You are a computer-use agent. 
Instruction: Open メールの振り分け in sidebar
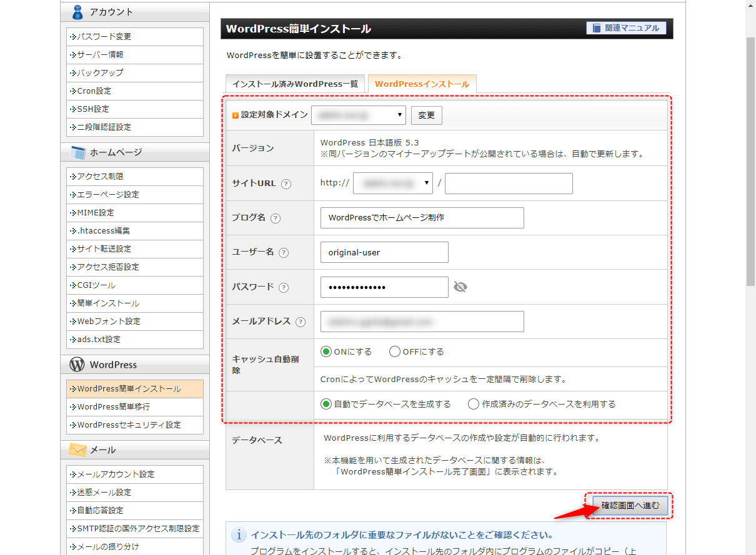(135, 547)
